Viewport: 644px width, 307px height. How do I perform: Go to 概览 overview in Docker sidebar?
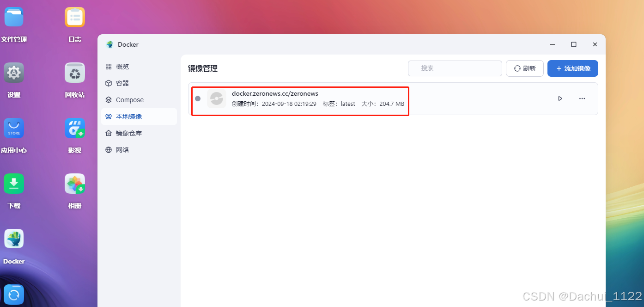[x=139, y=67]
